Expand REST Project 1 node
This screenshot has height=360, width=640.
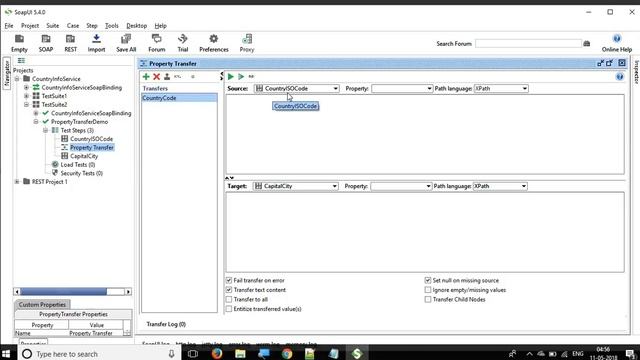click(17, 182)
